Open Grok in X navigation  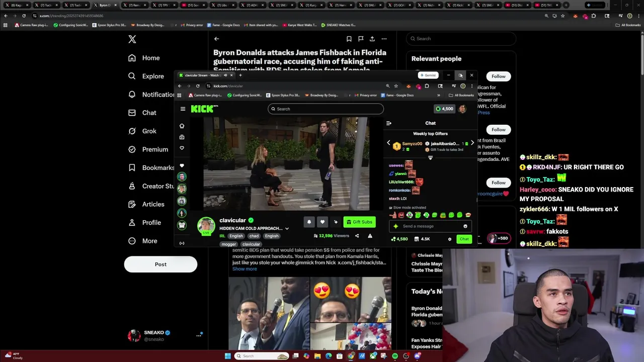click(x=142, y=131)
